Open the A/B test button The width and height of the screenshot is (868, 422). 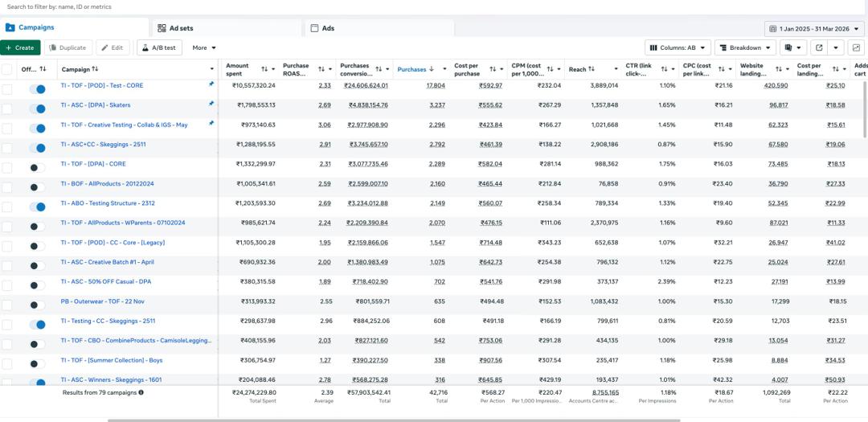point(158,47)
